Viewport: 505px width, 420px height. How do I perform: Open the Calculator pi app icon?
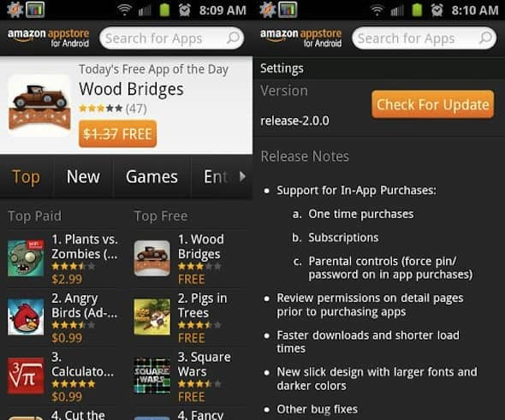click(x=26, y=376)
